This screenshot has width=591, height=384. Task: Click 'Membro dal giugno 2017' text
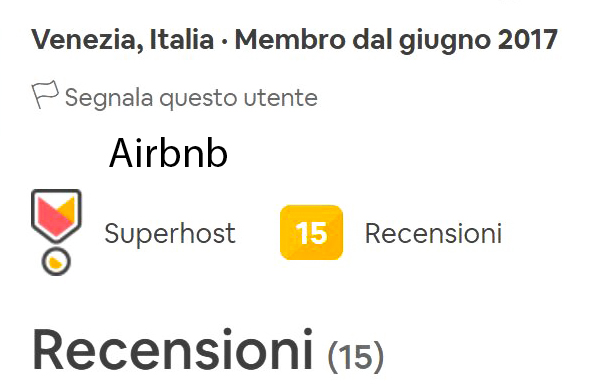point(396,41)
